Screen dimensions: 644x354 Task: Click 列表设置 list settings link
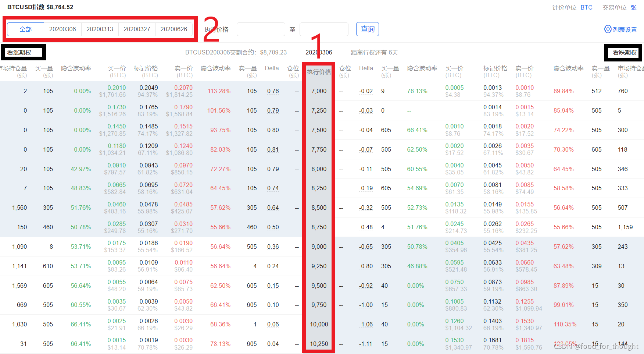pos(625,29)
